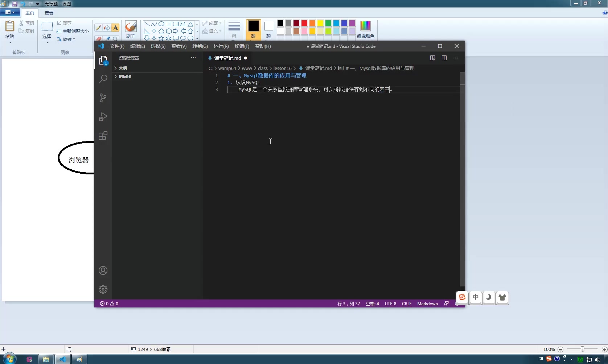This screenshot has height=364, width=608.
Task: Open editor More Actions ellipsis menu
Action: click(456, 58)
